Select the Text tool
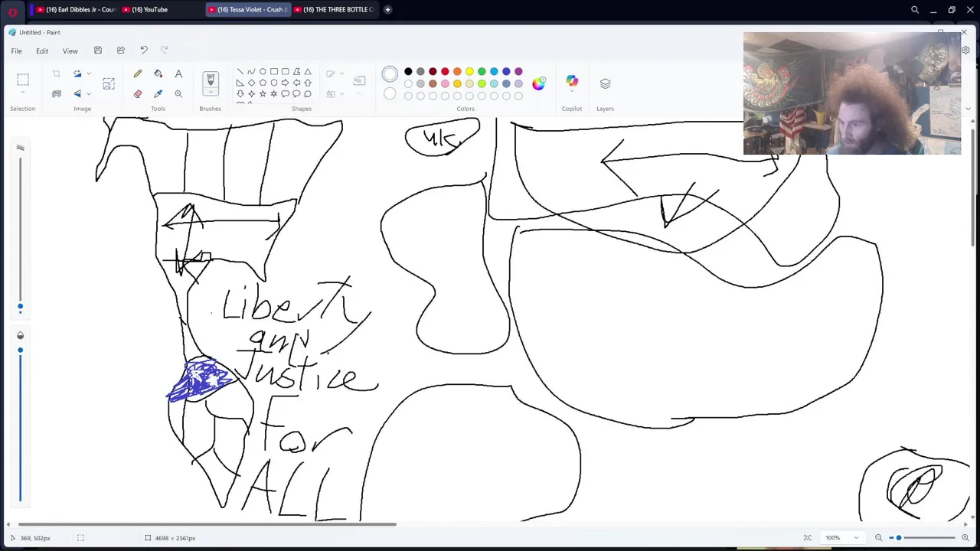980x551 pixels. click(178, 73)
